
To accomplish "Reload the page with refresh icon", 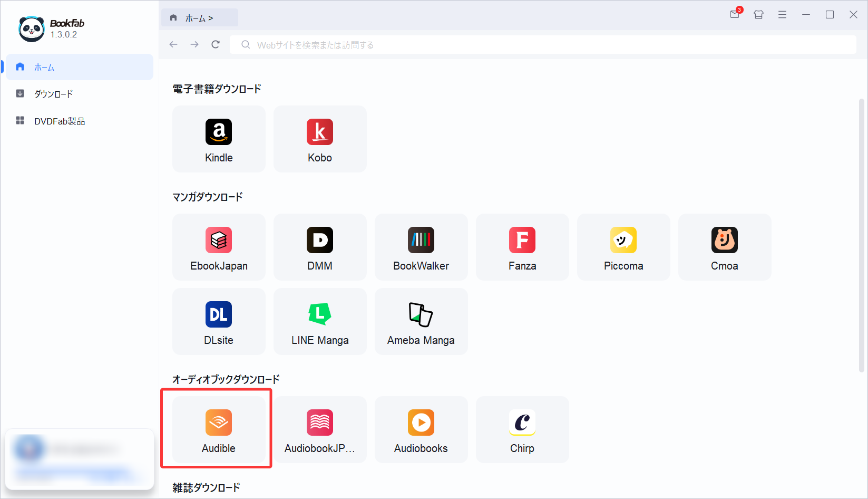I will click(216, 44).
